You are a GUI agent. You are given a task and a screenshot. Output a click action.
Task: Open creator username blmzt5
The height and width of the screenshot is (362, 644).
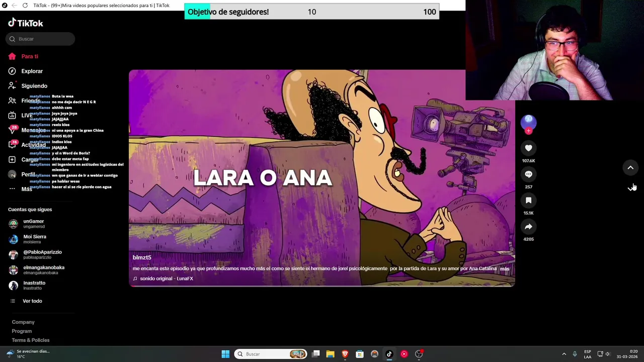pyautogui.click(x=142, y=257)
